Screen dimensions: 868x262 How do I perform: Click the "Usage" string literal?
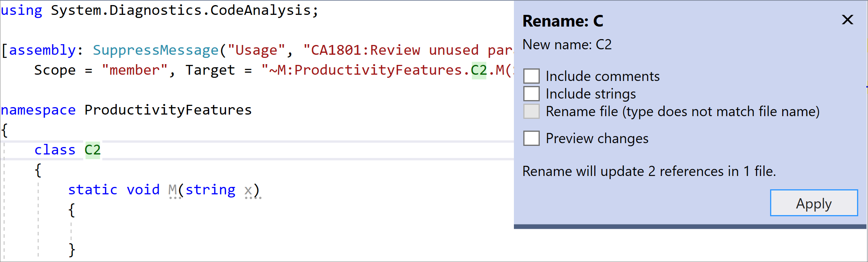coord(256,50)
